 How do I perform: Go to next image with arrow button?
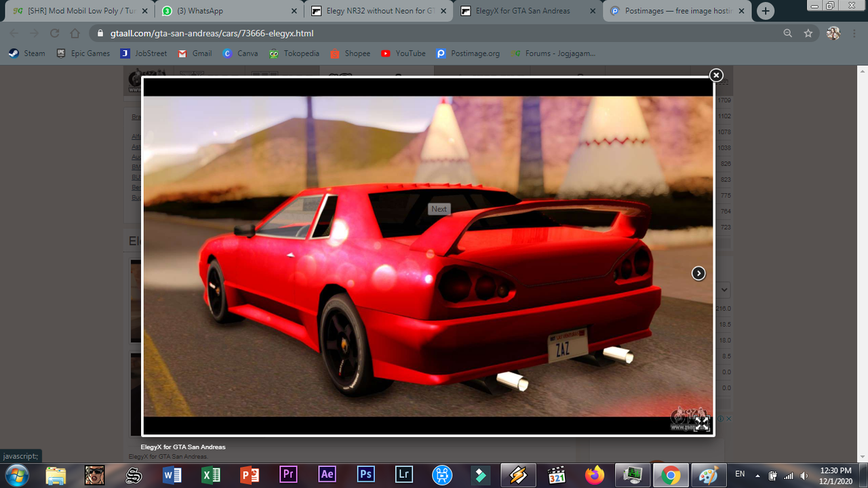click(698, 273)
